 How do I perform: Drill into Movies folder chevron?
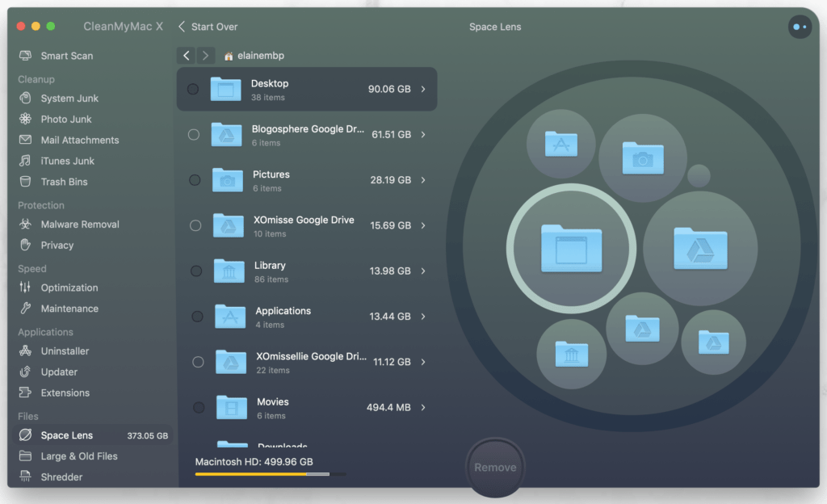pos(423,408)
